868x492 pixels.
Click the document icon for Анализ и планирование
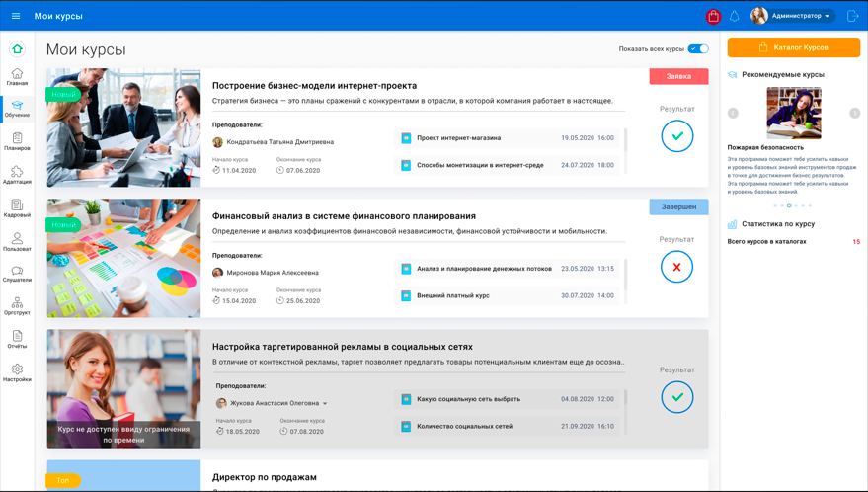point(406,269)
